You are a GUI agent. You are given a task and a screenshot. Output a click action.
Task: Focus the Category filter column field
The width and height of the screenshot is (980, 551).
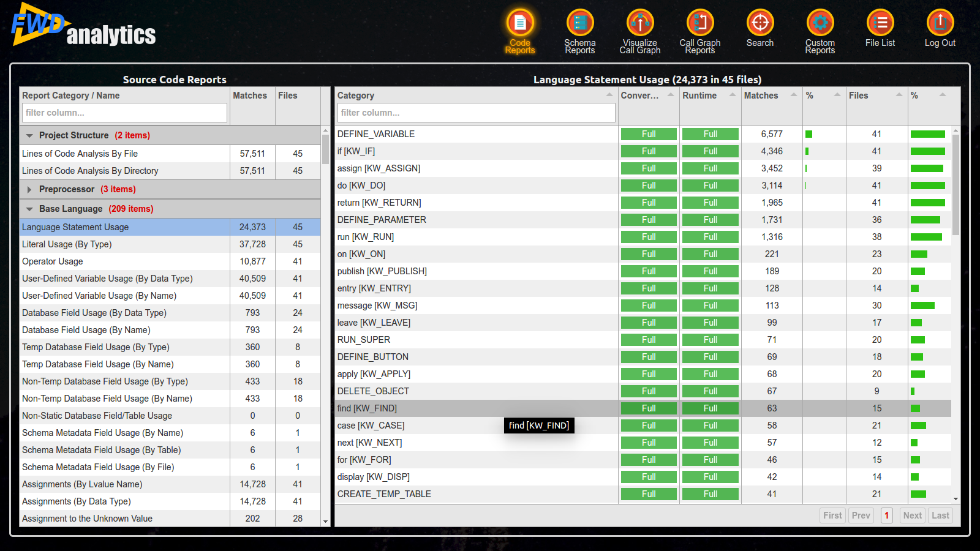tap(476, 113)
